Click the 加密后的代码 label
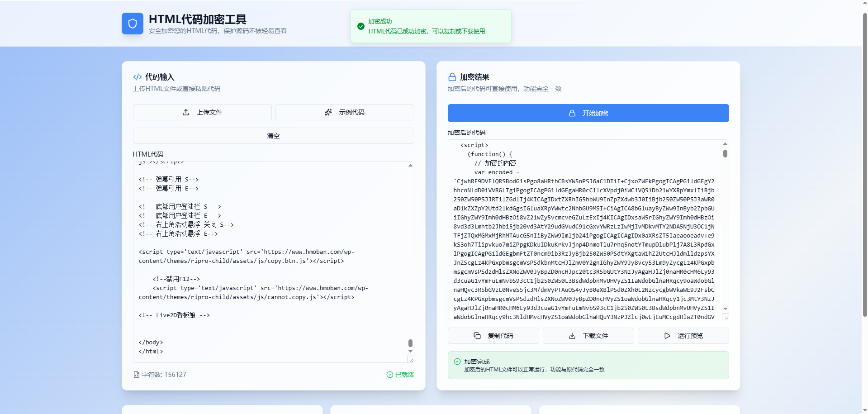 (x=466, y=133)
